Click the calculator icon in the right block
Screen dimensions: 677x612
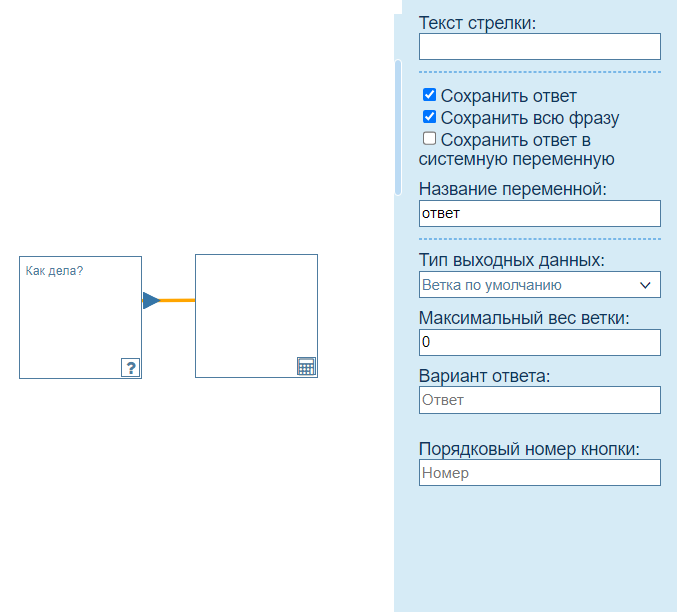pyautogui.click(x=306, y=366)
